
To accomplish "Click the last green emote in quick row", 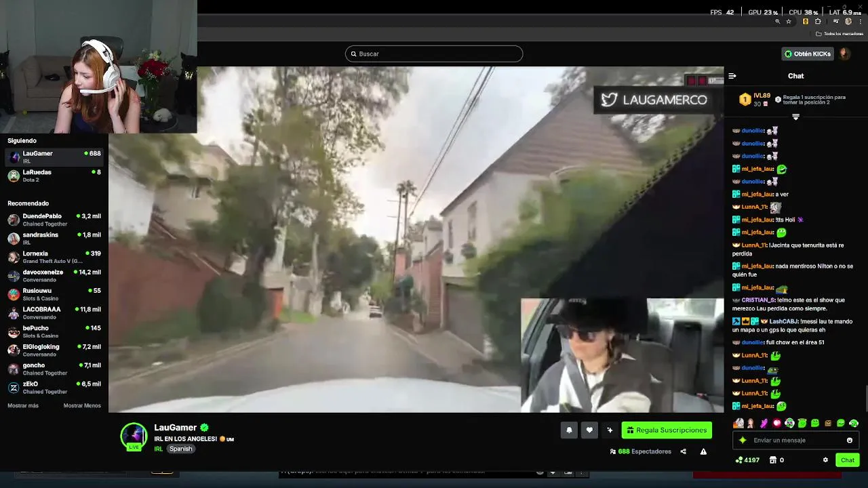I will 854,423.
